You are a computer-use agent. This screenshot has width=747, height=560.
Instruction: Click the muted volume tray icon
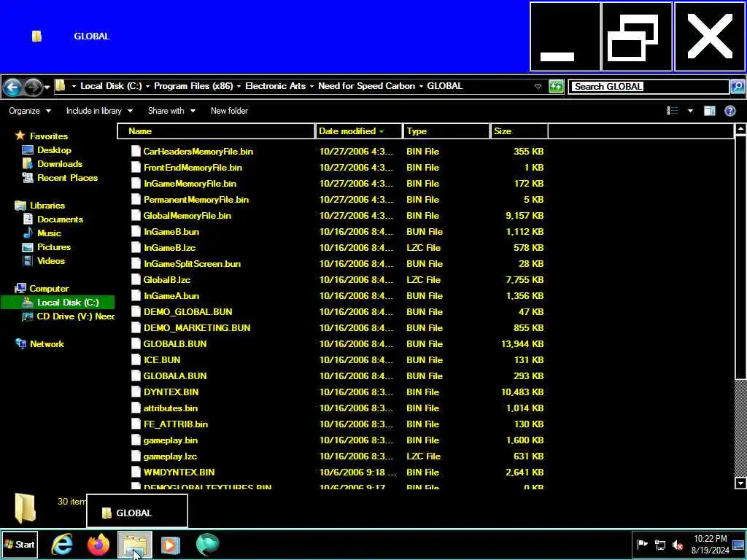coord(677,544)
